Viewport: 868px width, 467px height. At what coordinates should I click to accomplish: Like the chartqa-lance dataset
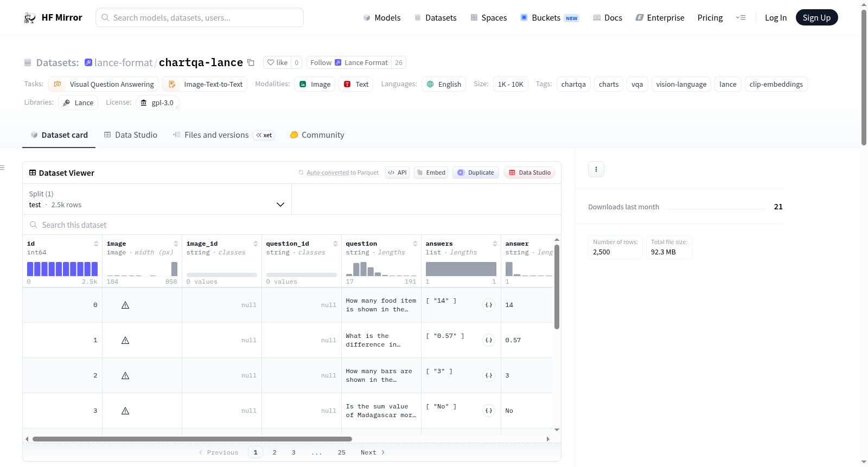(277, 63)
